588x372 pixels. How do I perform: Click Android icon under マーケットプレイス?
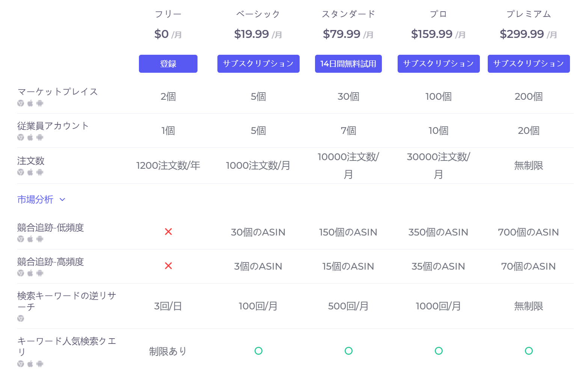(x=40, y=103)
